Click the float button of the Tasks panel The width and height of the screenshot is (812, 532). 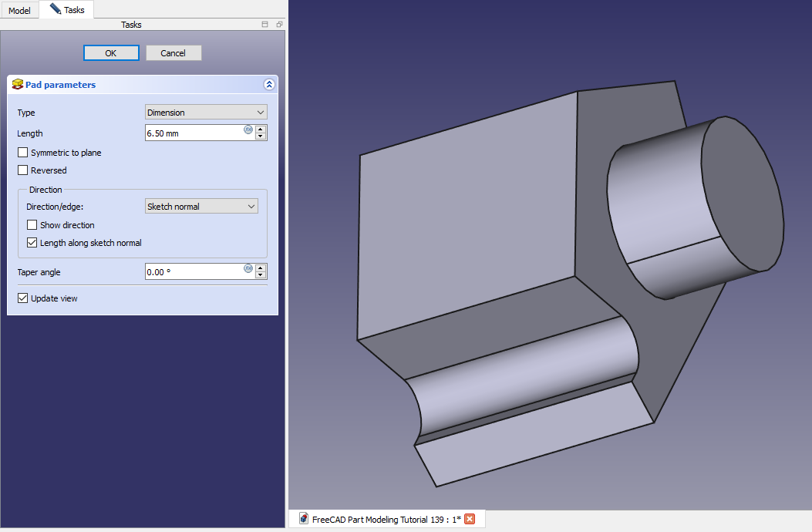pyautogui.click(x=279, y=25)
